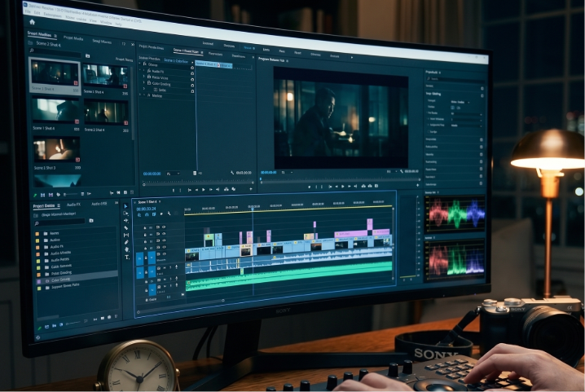Toggle the timeline snap magnet icon

(x=147, y=214)
